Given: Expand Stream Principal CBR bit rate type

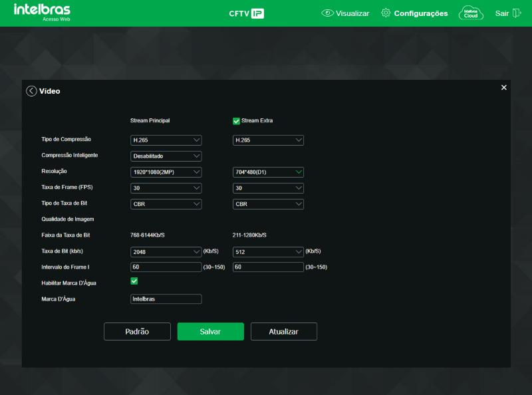Looking at the screenshot, I should (x=166, y=204).
